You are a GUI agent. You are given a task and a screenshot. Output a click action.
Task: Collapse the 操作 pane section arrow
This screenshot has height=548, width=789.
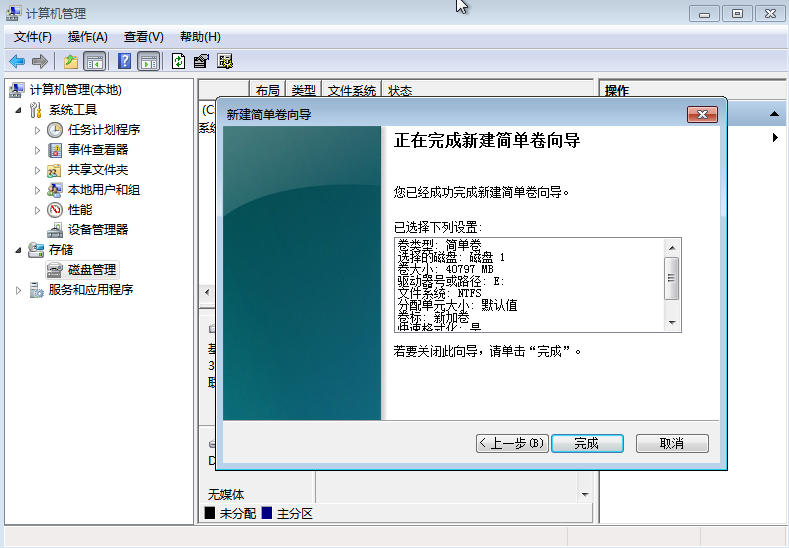coord(774,114)
